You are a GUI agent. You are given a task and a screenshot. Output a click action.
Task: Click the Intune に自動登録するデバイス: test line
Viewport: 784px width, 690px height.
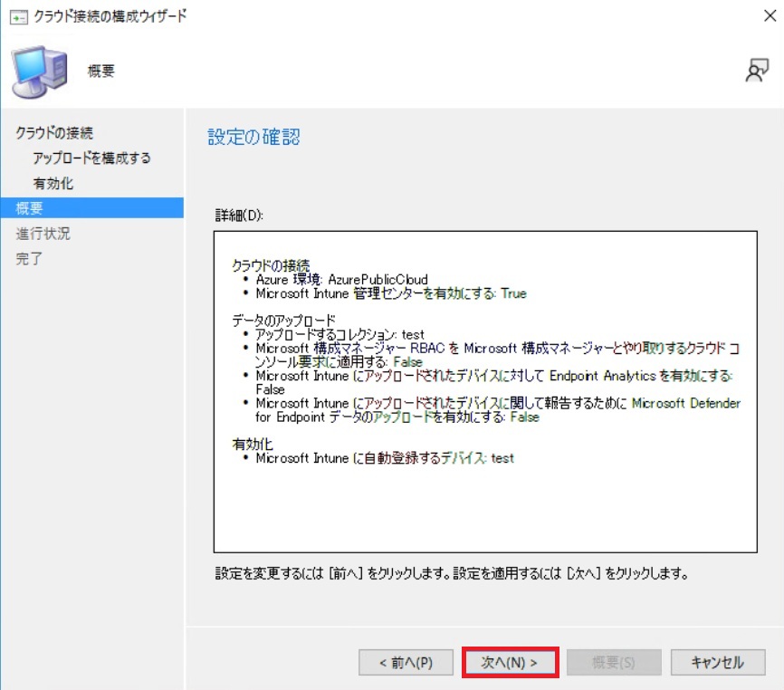click(384, 458)
